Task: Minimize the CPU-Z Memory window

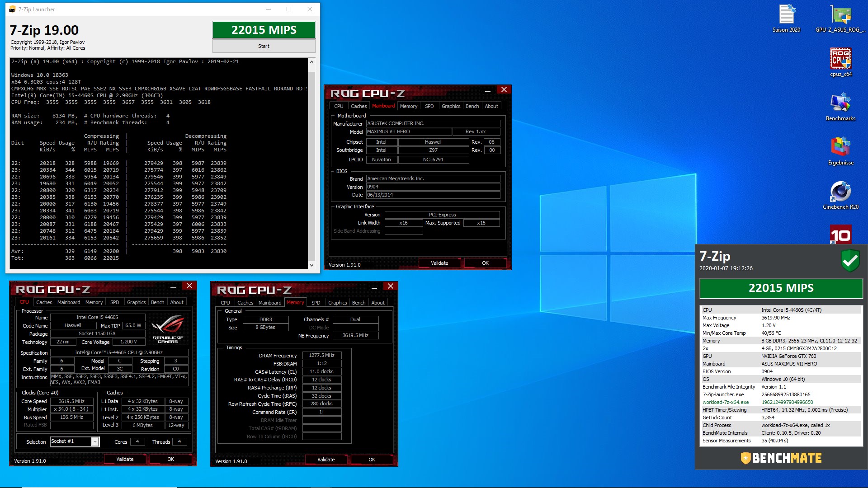Action: pos(374,288)
